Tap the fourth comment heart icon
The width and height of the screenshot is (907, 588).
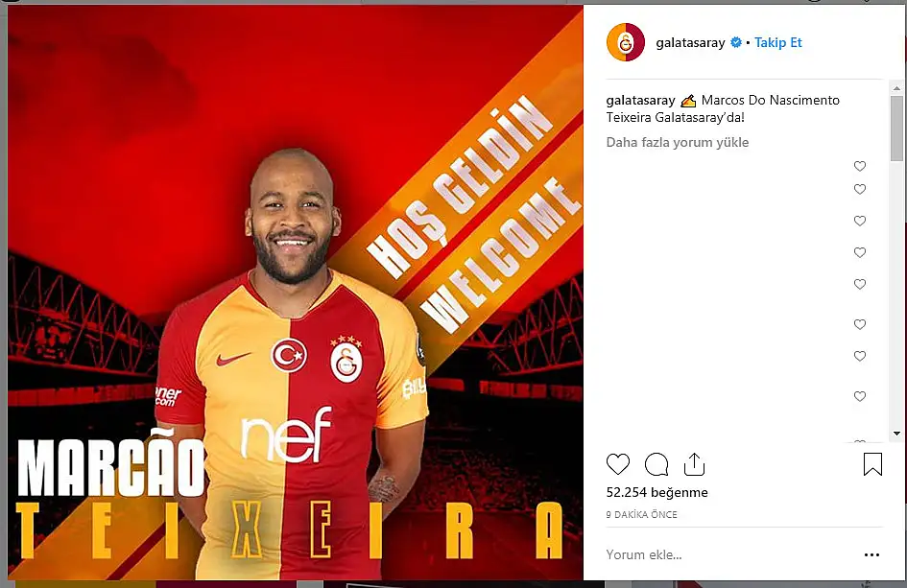[860, 252]
